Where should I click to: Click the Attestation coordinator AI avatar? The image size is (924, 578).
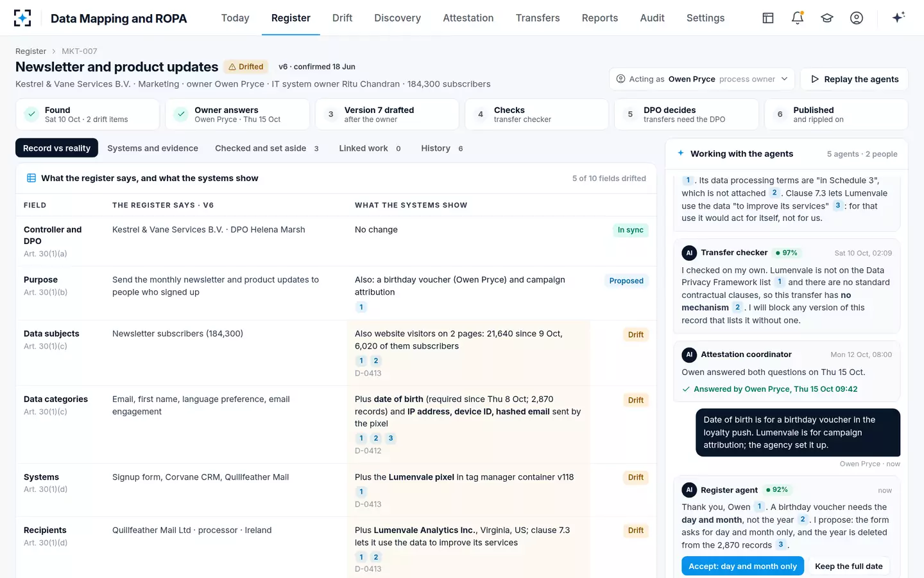pos(689,355)
